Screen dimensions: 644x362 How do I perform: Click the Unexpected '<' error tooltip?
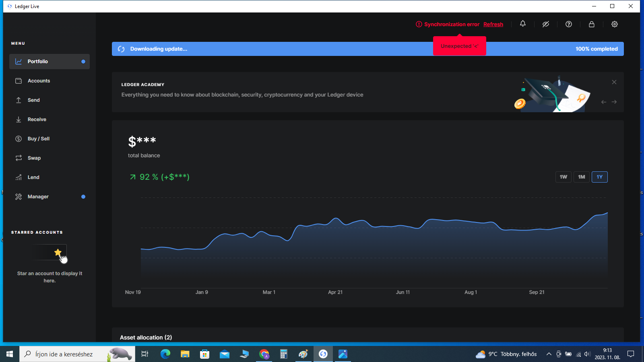pyautogui.click(x=460, y=46)
